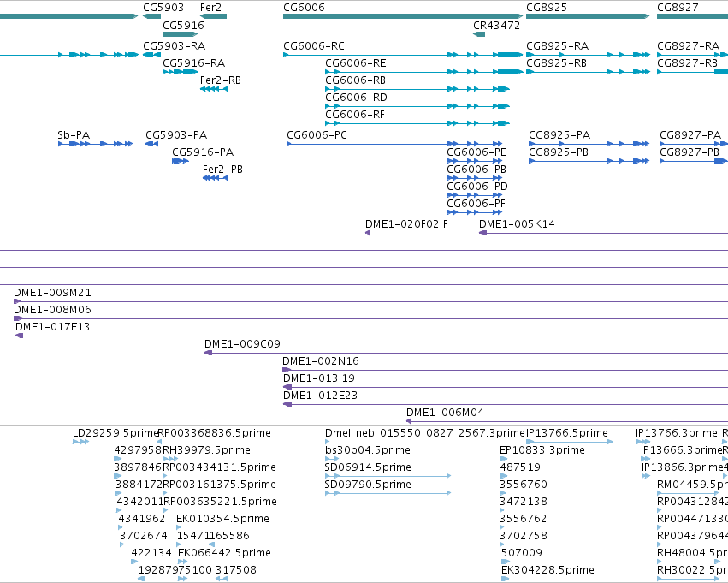Click the CG6006 gene span bar
This screenshot has height=583, width=728.
tap(403, 16)
